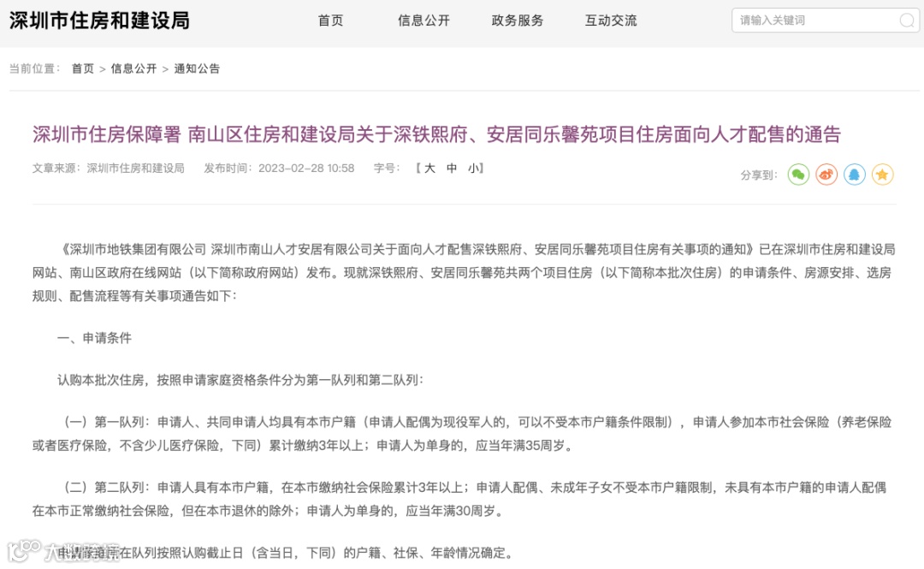Click the purple article headline
The width and height of the screenshot is (924, 569).
point(436,135)
